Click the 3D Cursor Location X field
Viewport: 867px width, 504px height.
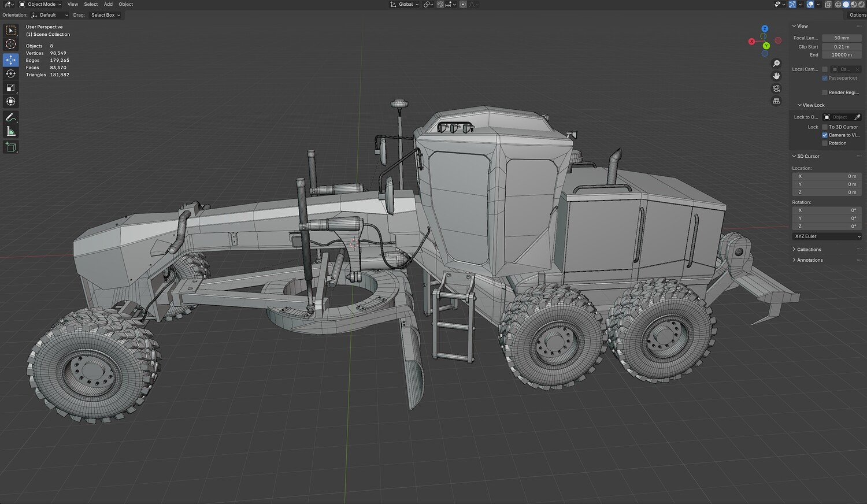point(827,176)
